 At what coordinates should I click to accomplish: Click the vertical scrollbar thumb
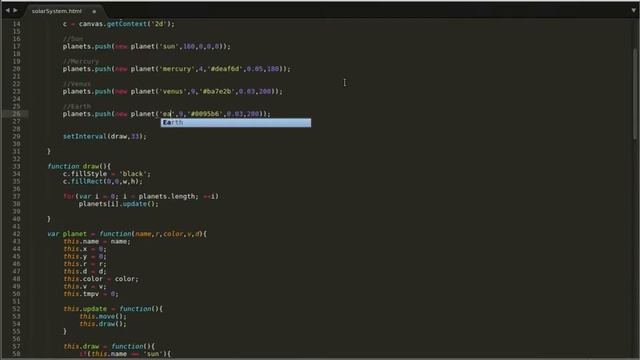click(635, 94)
